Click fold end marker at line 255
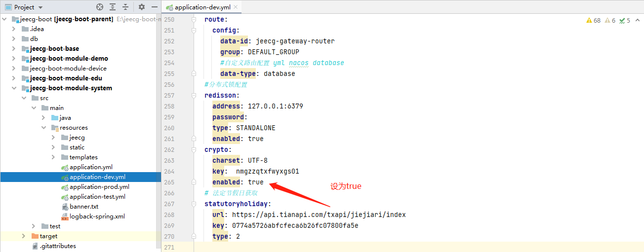 click(194, 73)
